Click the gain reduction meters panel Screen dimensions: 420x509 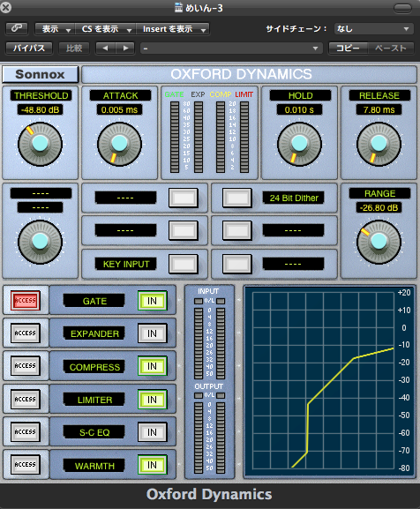tap(209, 132)
